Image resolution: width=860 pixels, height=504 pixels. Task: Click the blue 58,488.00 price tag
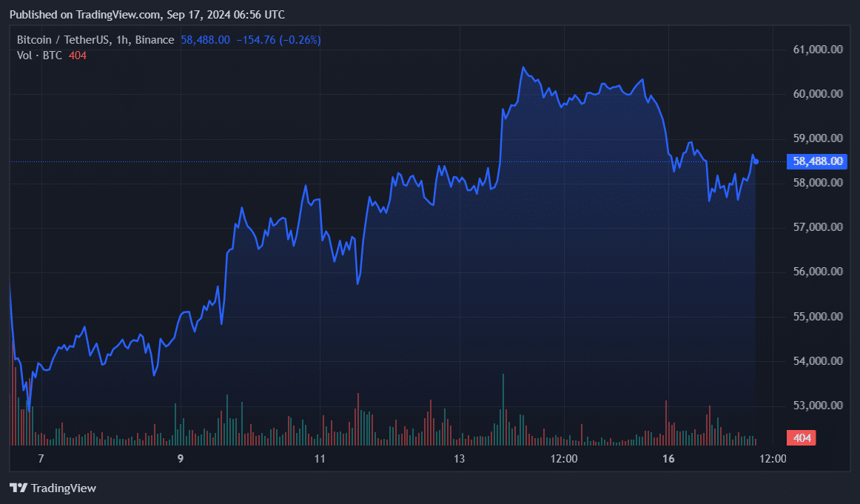click(x=816, y=161)
